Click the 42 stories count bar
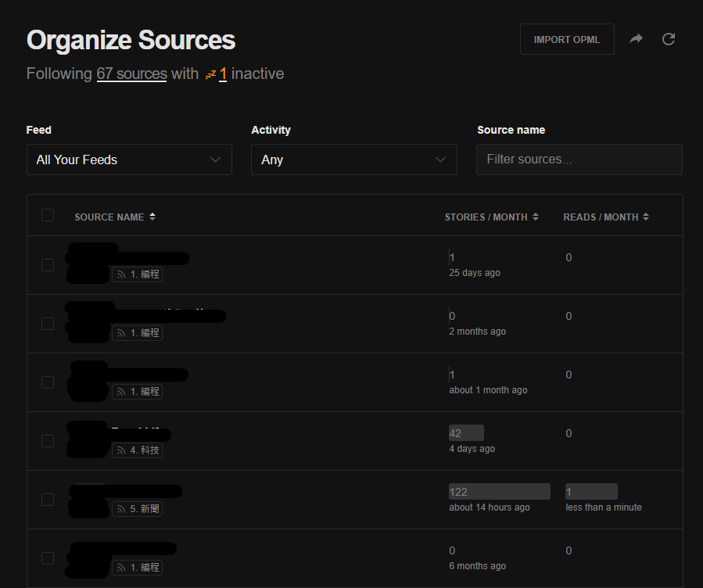 [x=466, y=433]
